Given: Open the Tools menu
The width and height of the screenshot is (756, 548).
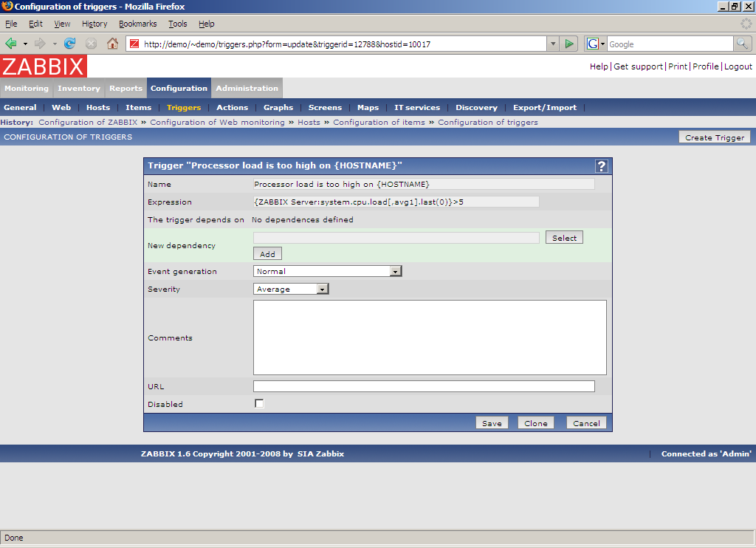Looking at the screenshot, I should pos(177,24).
